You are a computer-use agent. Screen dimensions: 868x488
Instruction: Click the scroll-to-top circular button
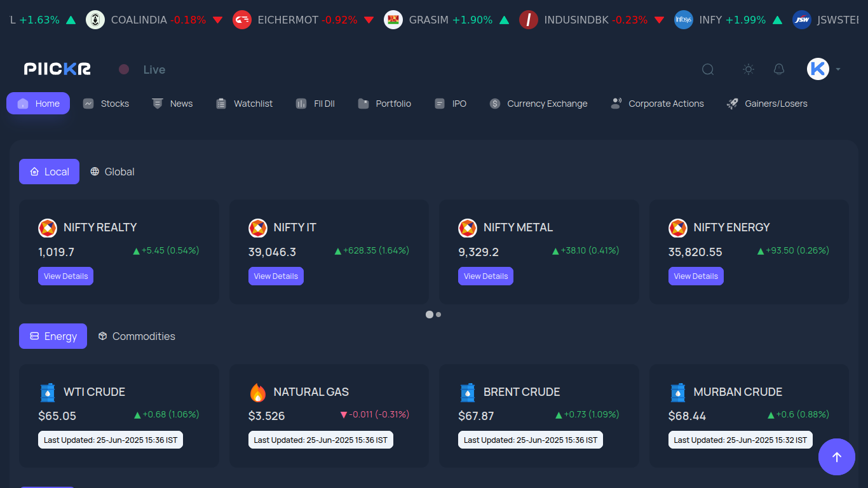[x=837, y=457]
